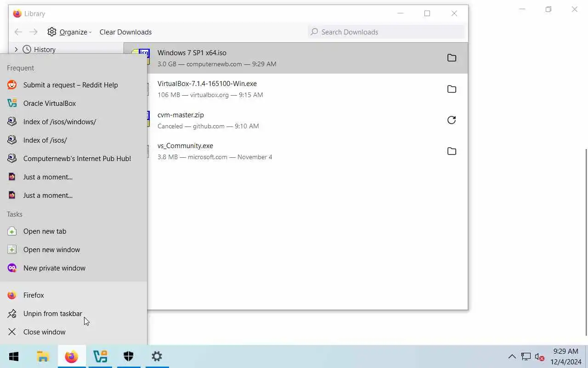Image resolution: width=588 pixels, height=368 pixels.
Task: Click the Search Downloads field
Action: 386,32
